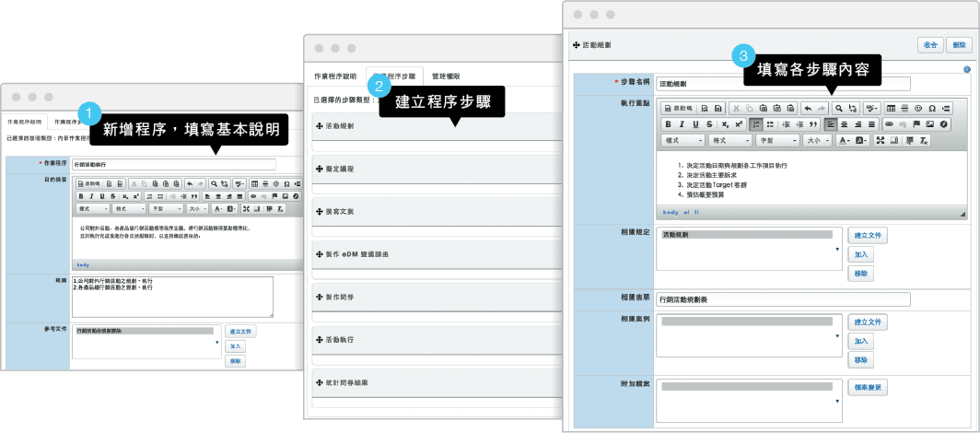
Task: Insert an anchor flag in the 執行重點 editor
Action: pyautogui.click(x=916, y=124)
